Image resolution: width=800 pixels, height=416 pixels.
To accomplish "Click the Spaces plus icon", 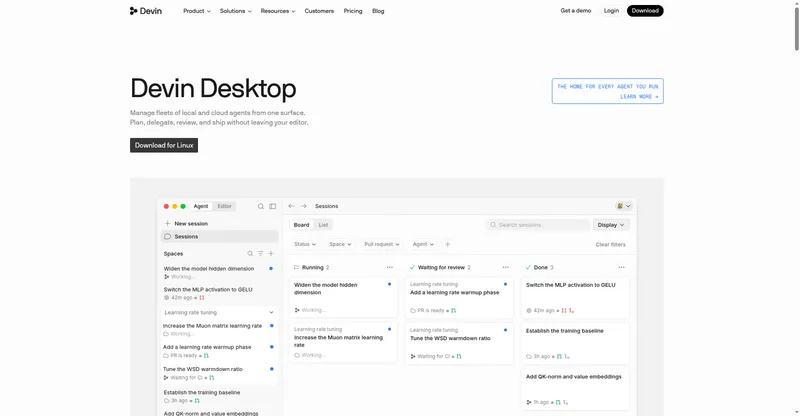I will point(271,254).
